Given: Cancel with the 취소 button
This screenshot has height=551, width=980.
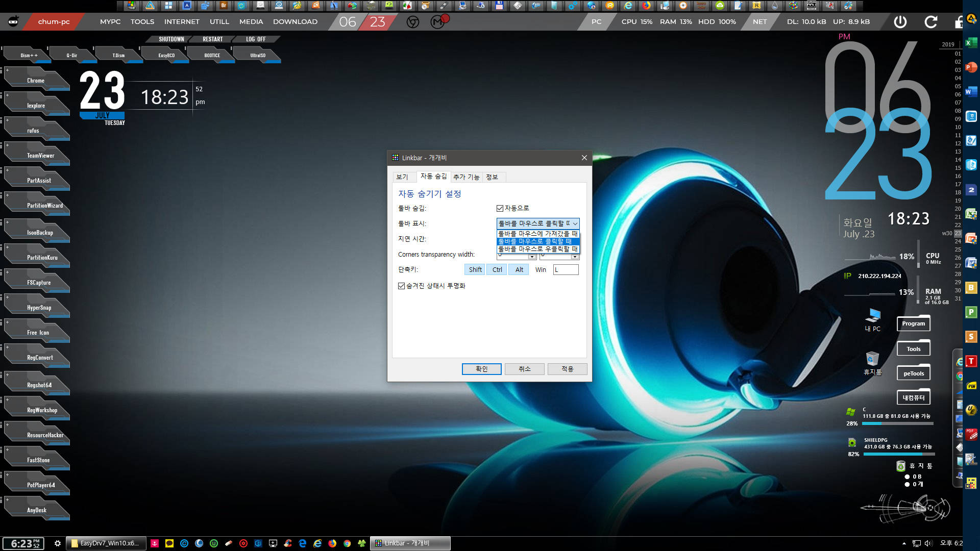Looking at the screenshot, I should pos(525,369).
